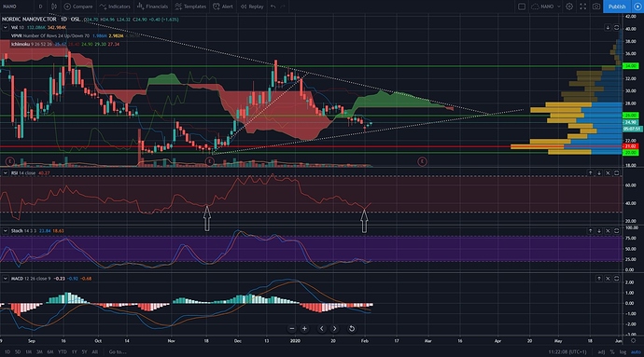Zoom out chart with minus button
This screenshot has width=644, height=357.
tap(291, 328)
